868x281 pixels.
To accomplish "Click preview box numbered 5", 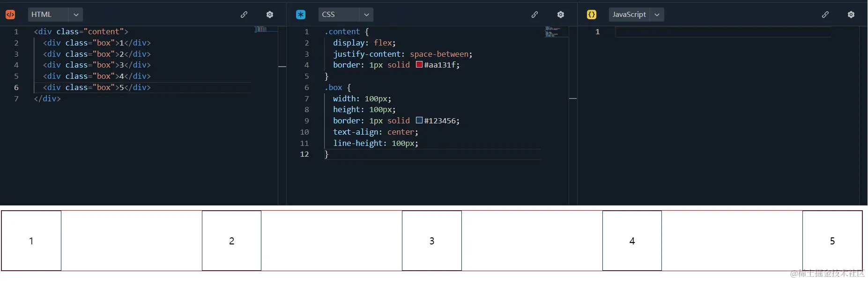I will click(832, 241).
